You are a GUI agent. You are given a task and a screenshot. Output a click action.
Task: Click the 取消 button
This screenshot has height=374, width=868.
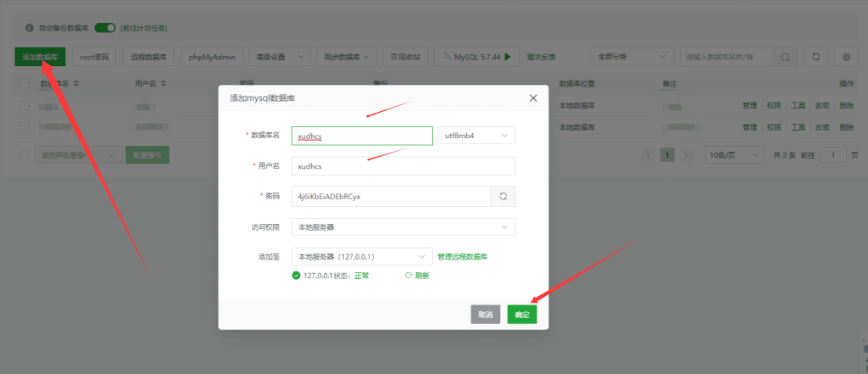(486, 314)
